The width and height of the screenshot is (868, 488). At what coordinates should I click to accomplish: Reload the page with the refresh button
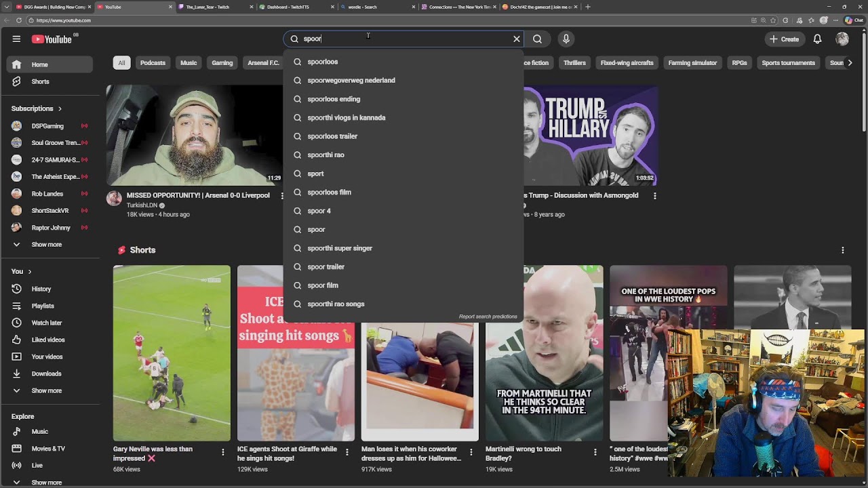pos(18,20)
